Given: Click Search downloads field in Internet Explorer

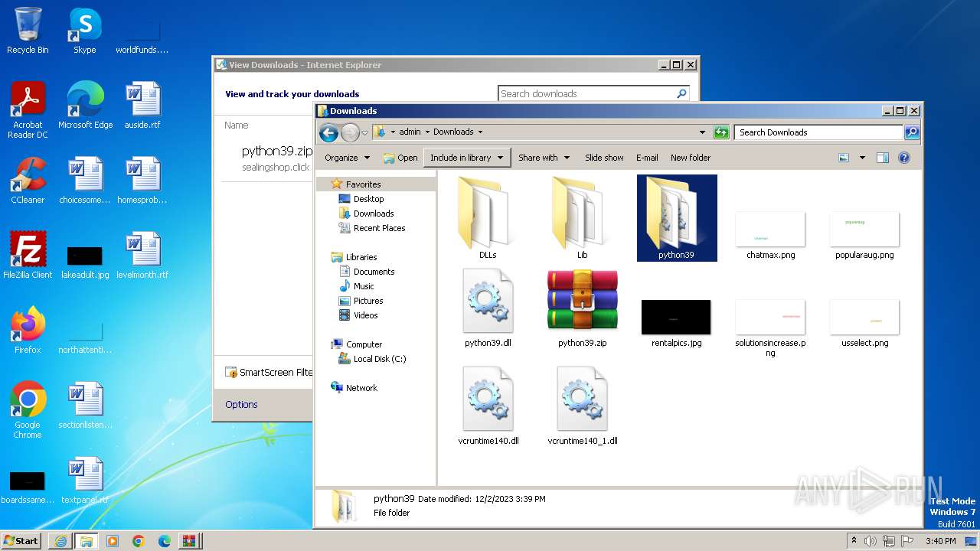Looking at the screenshot, I should click(x=593, y=93).
